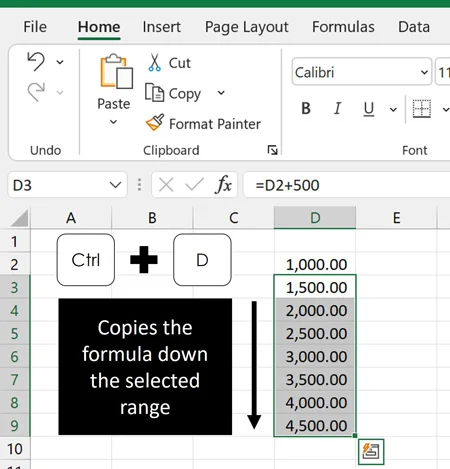Toggle Bold formatting
Viewport: 450px width, 469px height.
coord(306,108)
